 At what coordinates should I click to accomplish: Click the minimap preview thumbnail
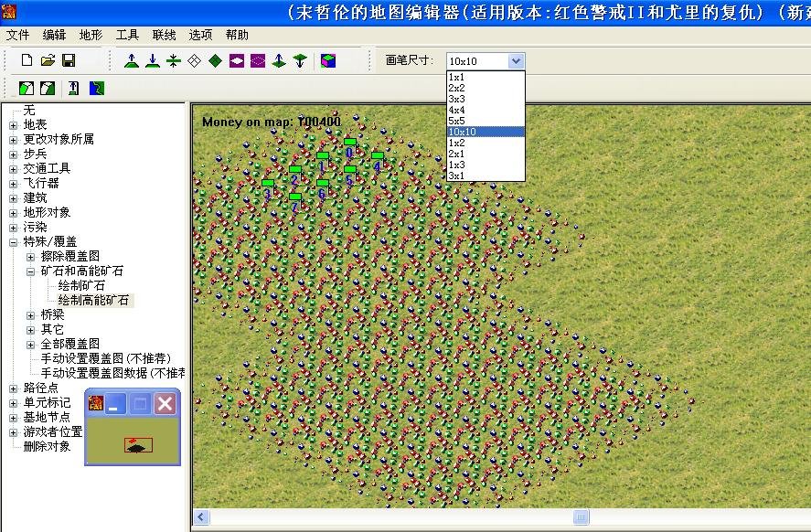coord(138,446)
